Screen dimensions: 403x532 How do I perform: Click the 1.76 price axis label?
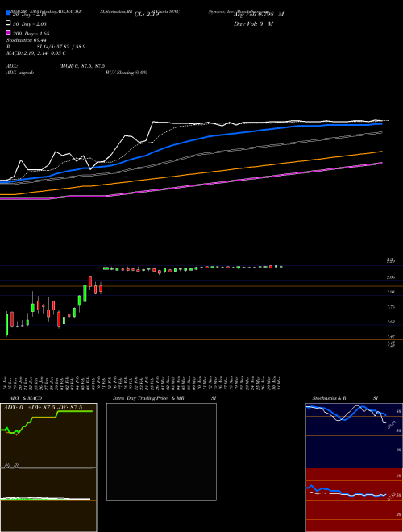tap(391, 307)
